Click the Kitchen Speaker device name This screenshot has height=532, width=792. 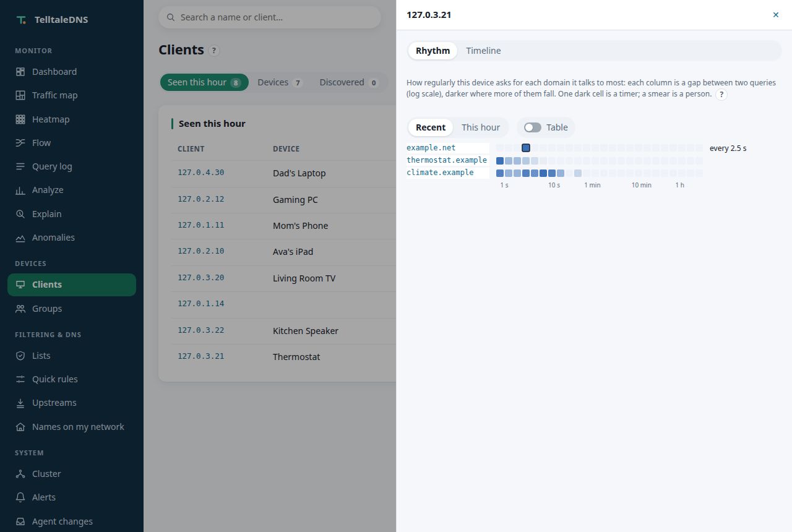tap(306, 331)
